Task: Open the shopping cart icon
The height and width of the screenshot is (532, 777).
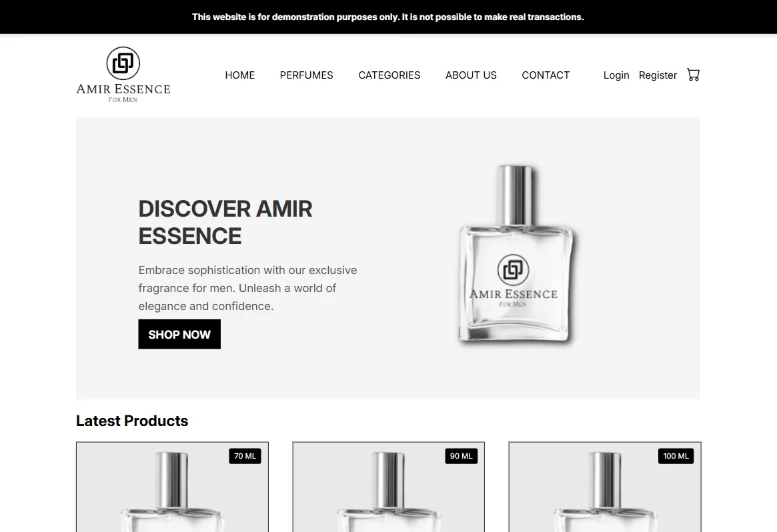Action: pyautogui.click(x=693, y=75)
